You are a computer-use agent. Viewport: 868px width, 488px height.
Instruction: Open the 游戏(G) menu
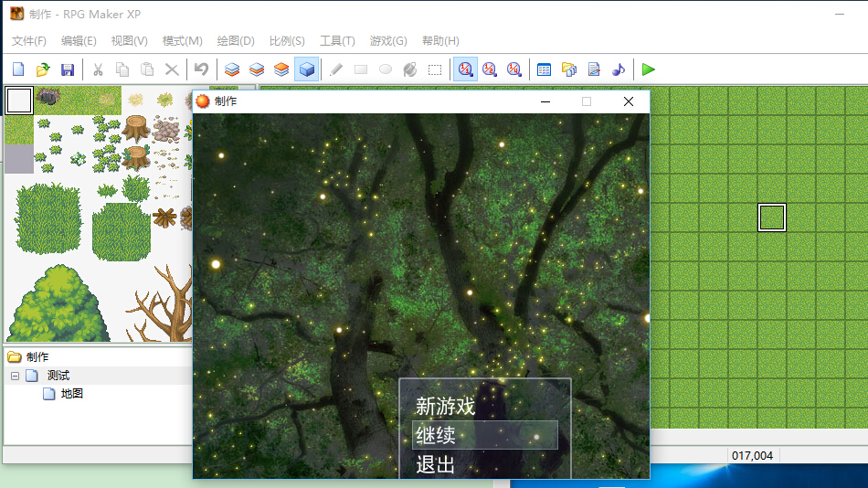pos(388,41)
